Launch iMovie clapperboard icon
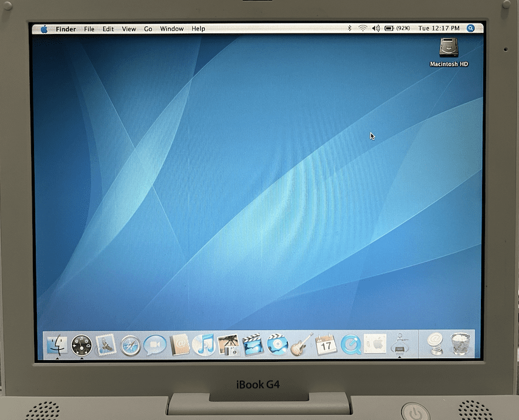 (253, 345)
